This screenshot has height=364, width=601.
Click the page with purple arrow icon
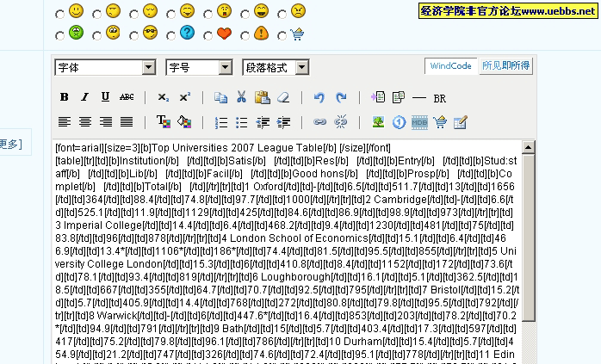pyautogui.click(x=378, y=97)
